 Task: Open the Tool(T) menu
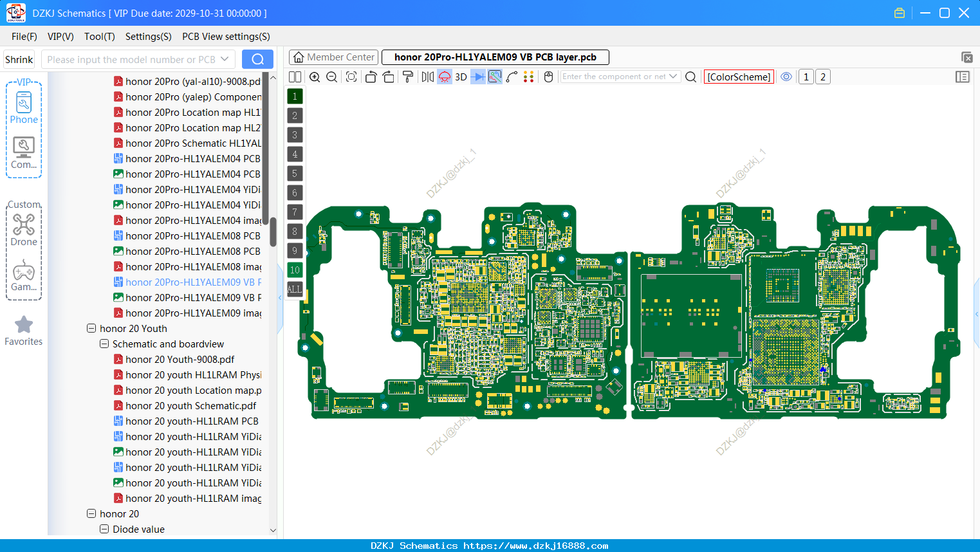tap(100, 37)
